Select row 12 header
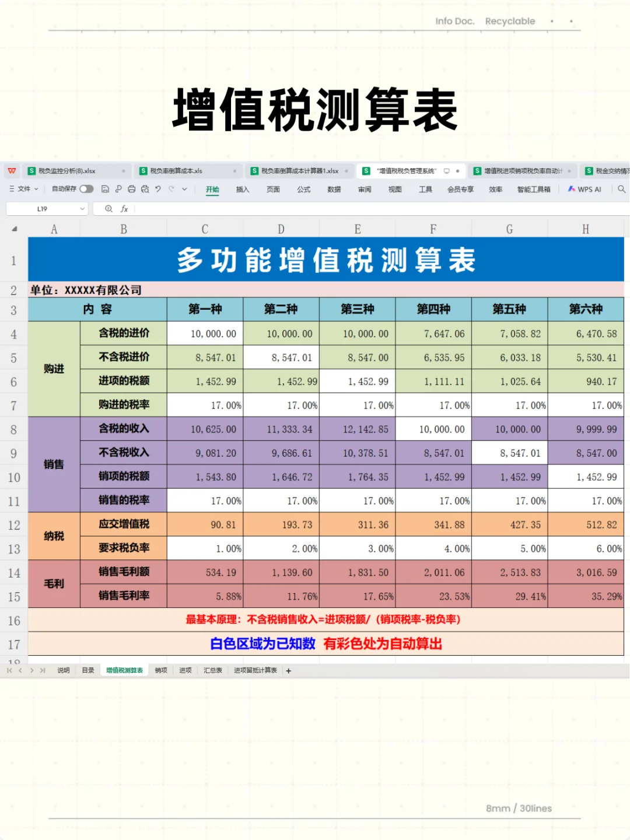Viewport: 630px width, 840px height. point(13,526)
